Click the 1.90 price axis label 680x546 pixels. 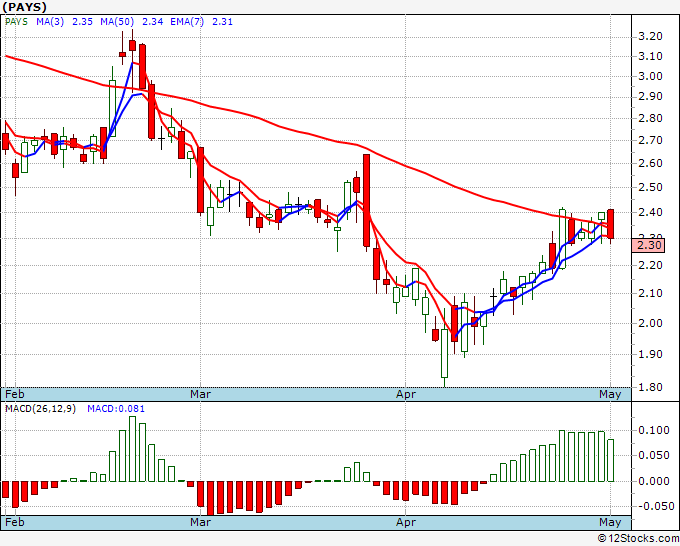(x=651, y=354)
